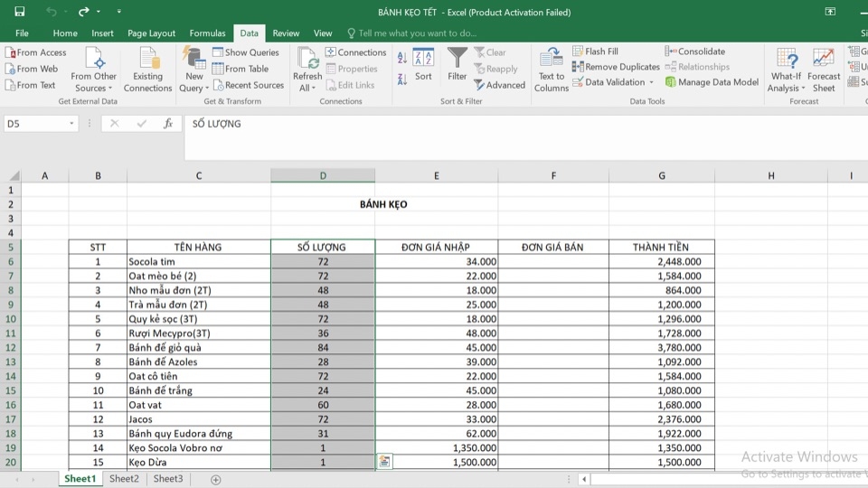
Task: Click the 'THÀNH TIỀN' header cell
Action: [662, 248]
